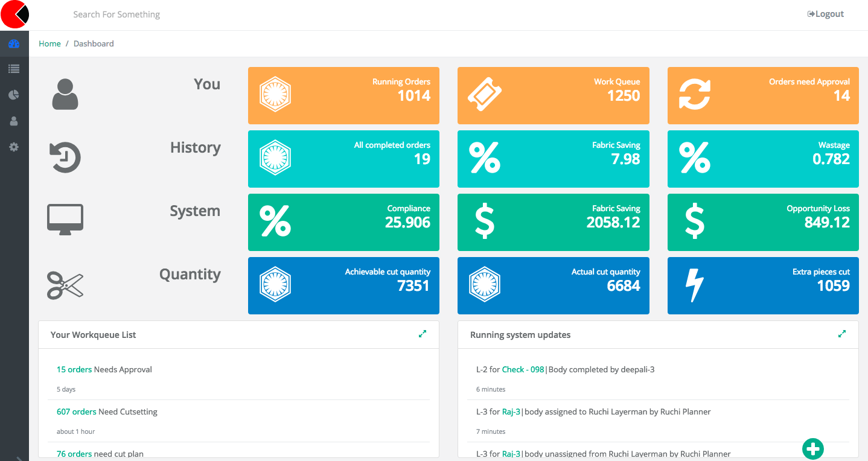The image size is (868, 461).
Task: Expand the Your Workqueue List panel
Action: (423, 334)
